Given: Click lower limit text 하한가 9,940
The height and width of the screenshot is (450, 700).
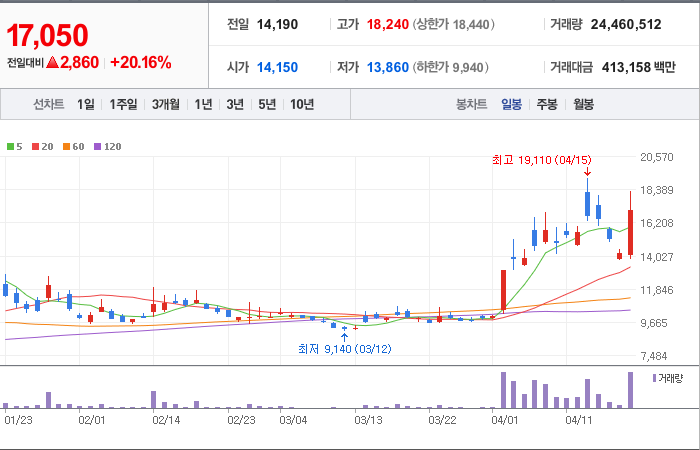Looking at the screenshot, I should pos(450,67).
